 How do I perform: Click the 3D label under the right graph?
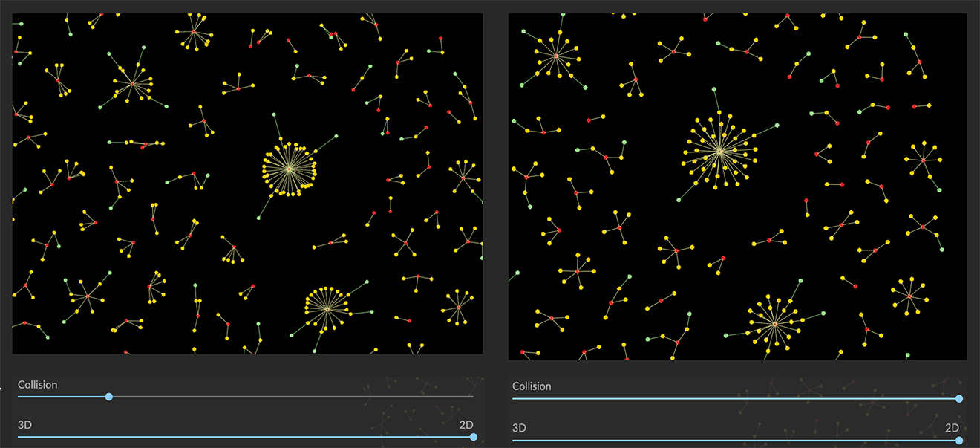point(519,428)
